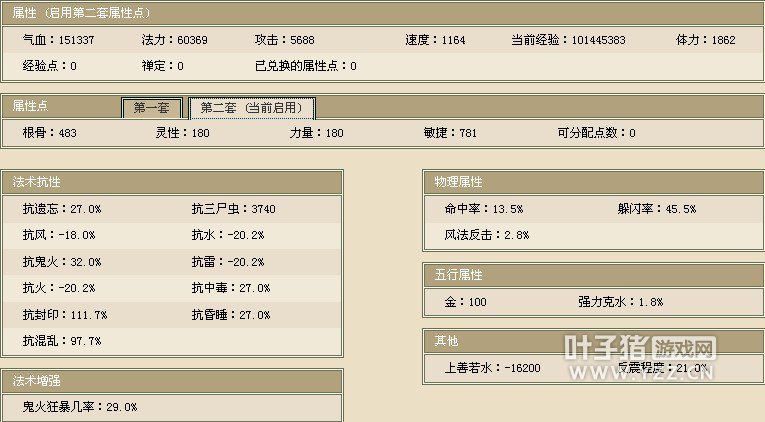The width and height of the screenshot is (765, 422).
Task: Click the 鬼火狂暴几率 29.0% entry
Action: tap(80, 407)
